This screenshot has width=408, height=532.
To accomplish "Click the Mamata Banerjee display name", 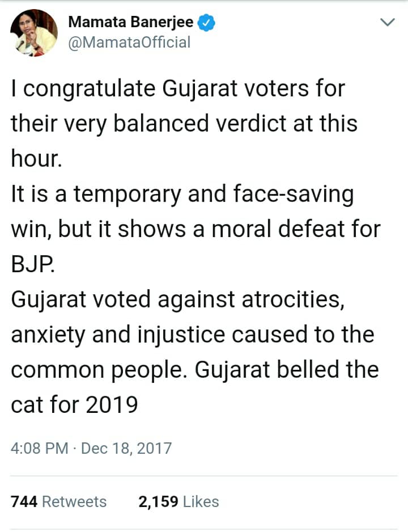I will point(131,23).
